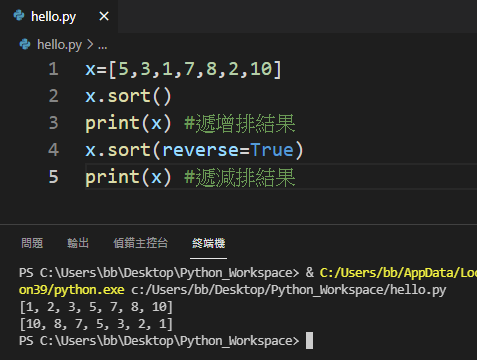Switch to the 輸出 panel tab

(78, 243)
